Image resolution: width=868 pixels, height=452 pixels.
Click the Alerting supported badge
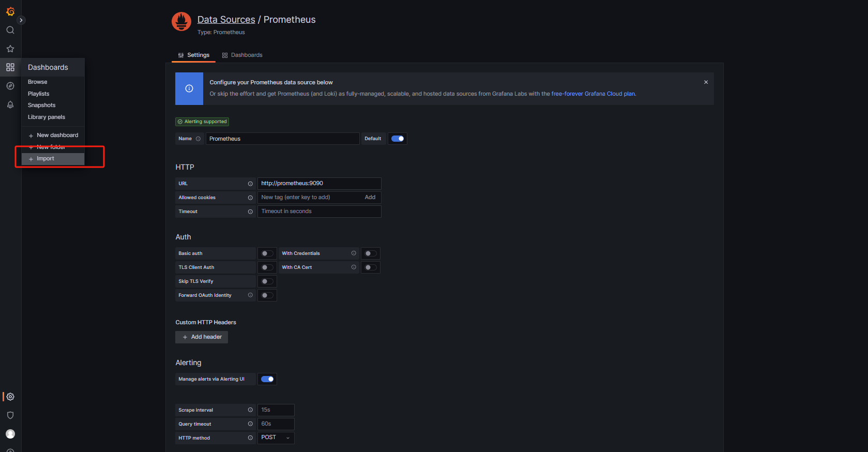tap(202, 122)
